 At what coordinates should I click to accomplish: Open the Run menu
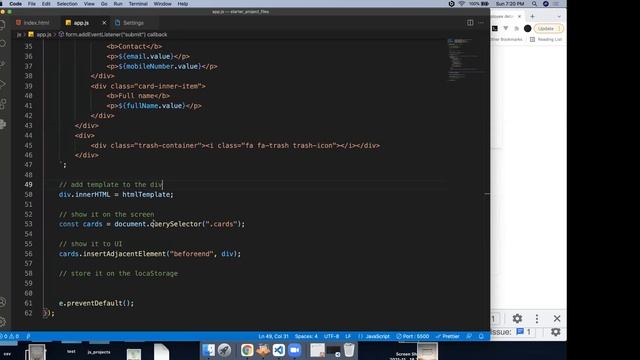click(x=118, y=4)
